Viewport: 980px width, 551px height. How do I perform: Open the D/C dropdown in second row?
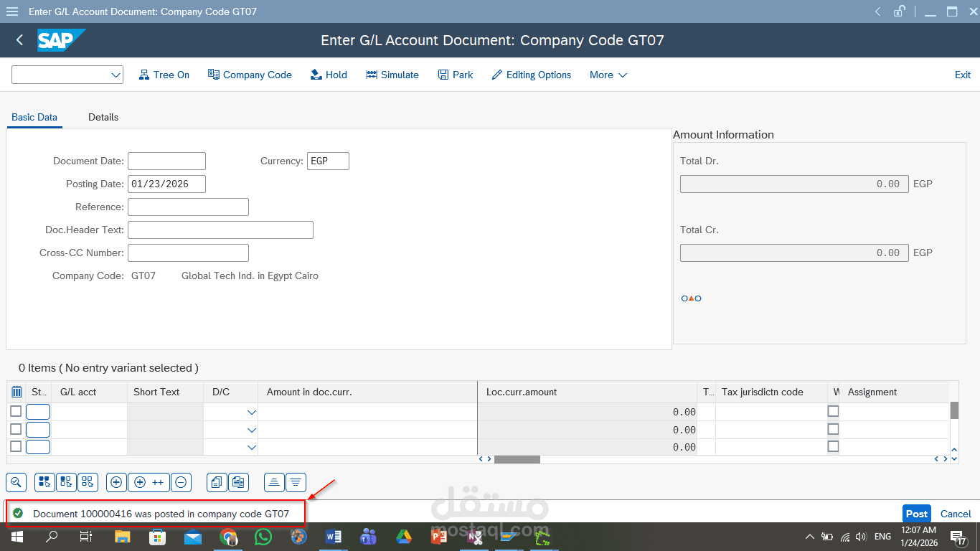[251, 430]
